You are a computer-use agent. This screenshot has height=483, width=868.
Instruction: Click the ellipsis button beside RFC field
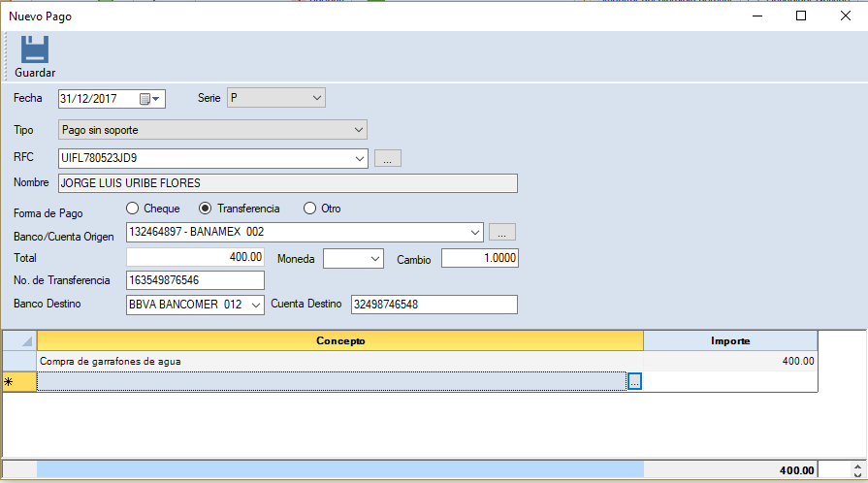click(x=387, y=159)
